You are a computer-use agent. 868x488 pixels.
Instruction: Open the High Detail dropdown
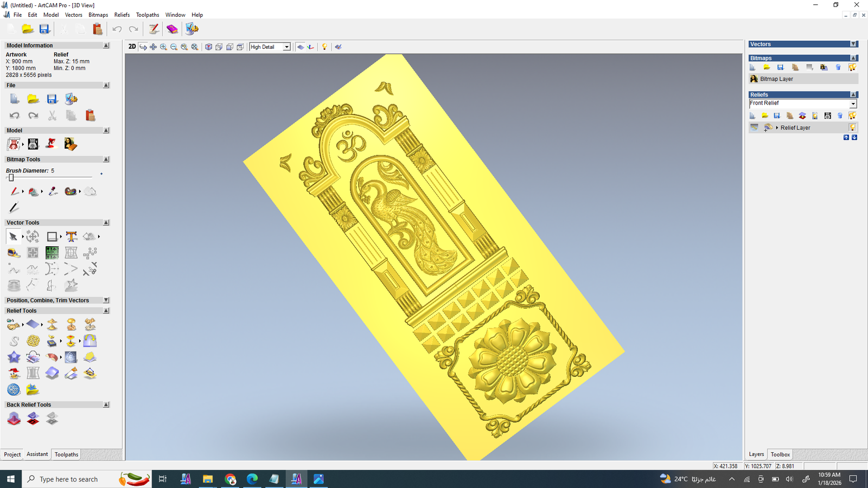pos(286,47)
